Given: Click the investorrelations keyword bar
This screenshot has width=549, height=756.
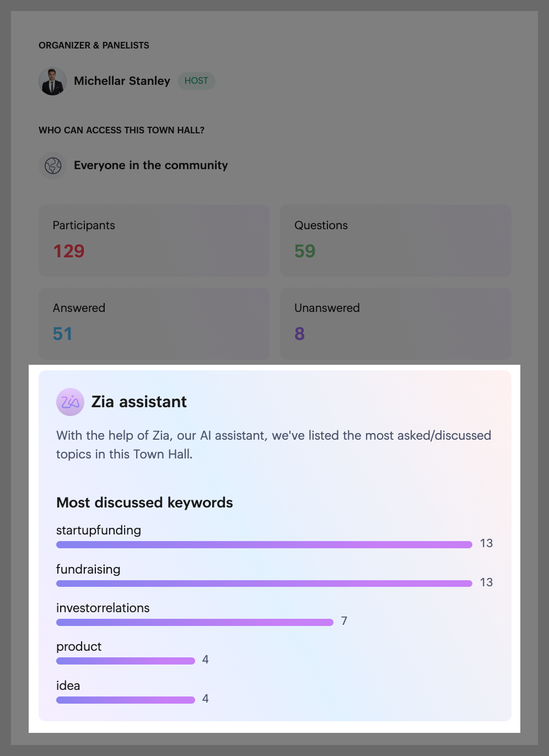Looking at the screenshot, I should pyautogui.click(x=195, y=622).
